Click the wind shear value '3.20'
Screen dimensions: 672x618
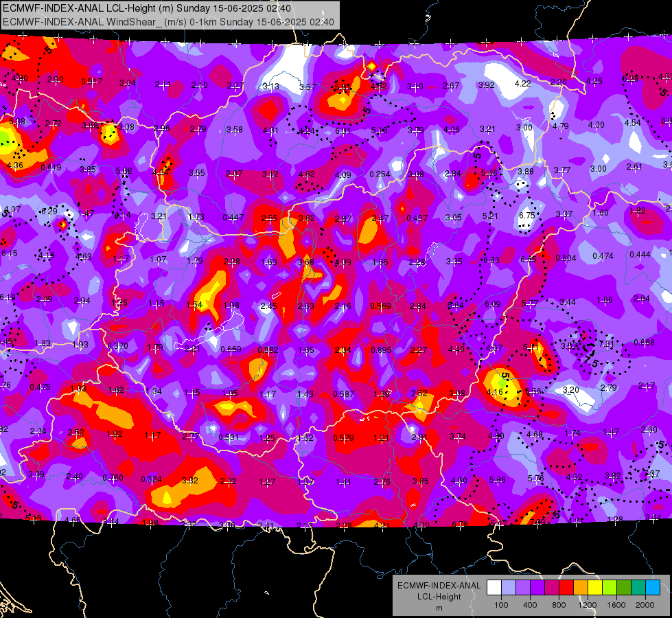tap(570, 389)
